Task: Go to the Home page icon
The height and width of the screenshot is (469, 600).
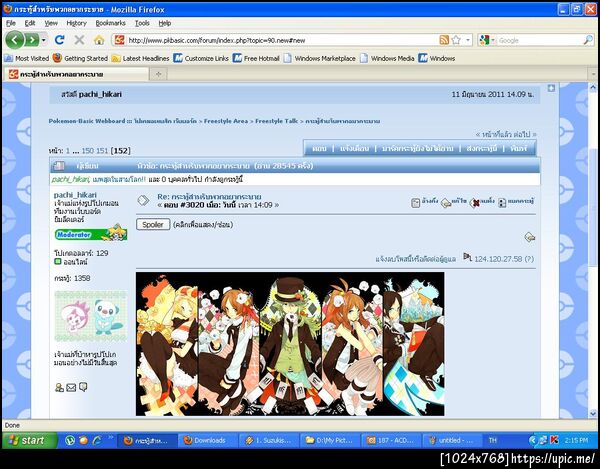Action: (x=99, y=40)
